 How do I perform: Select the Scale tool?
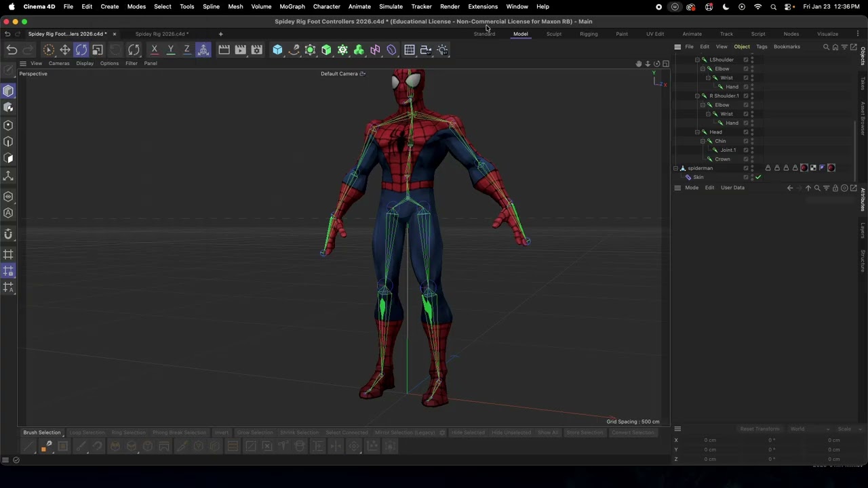point(98,49)
